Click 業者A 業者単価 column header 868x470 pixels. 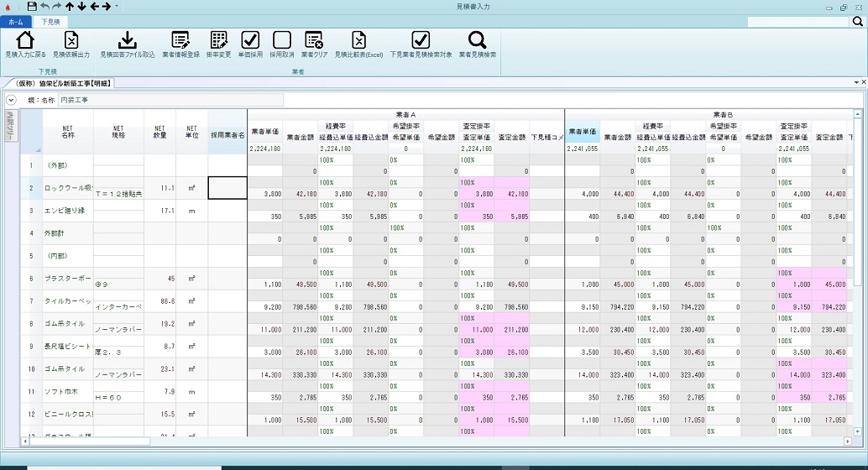coord(265,132)
